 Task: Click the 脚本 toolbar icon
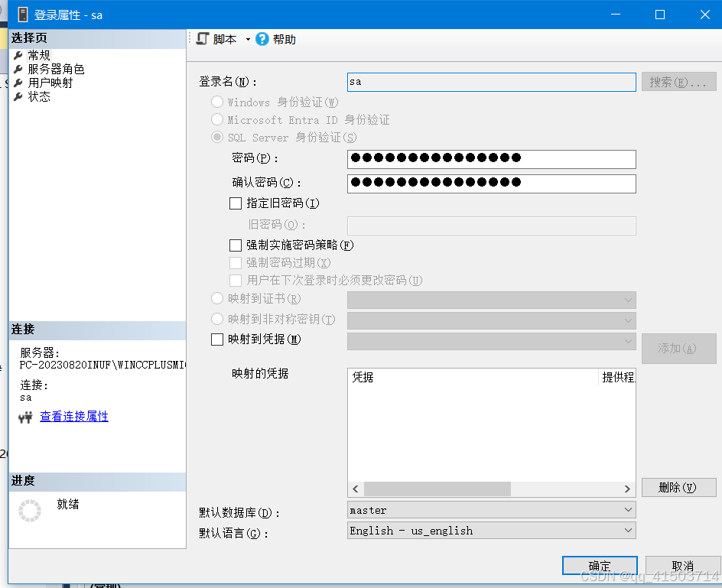point(202,37)
